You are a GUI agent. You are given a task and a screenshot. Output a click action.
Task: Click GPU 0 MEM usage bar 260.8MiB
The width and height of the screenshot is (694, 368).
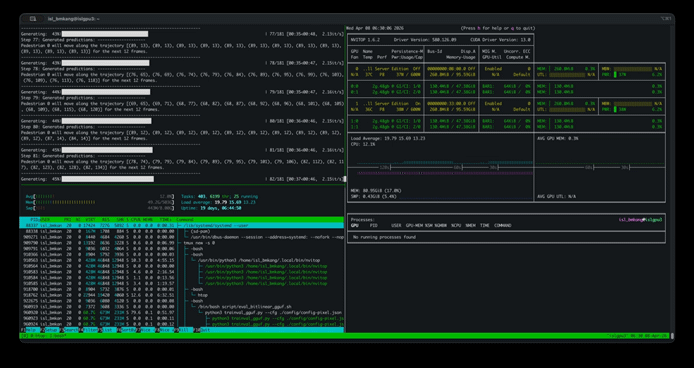click(x=567, y=69)
